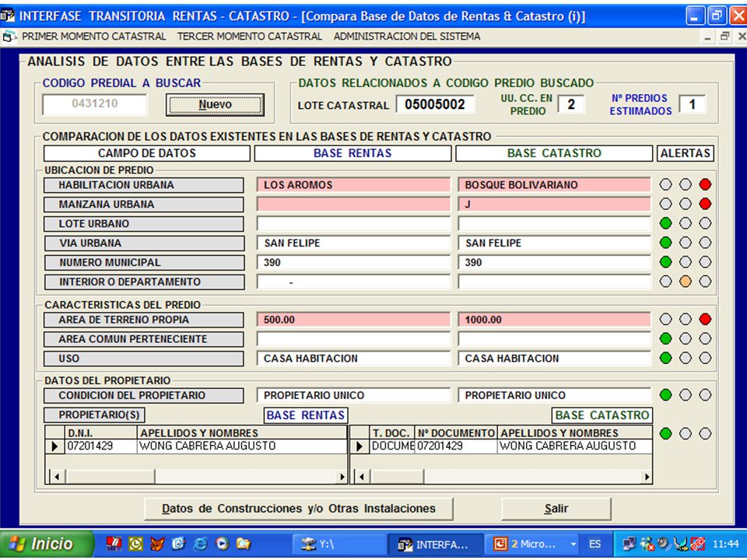Click the network computers tray icon

[630, 544]
